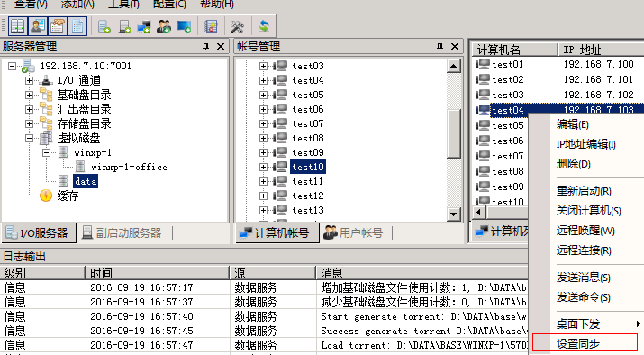The image size is (644, 355).
Task: Choose 远程连接(R) from context menu
Action: (584, 250)
